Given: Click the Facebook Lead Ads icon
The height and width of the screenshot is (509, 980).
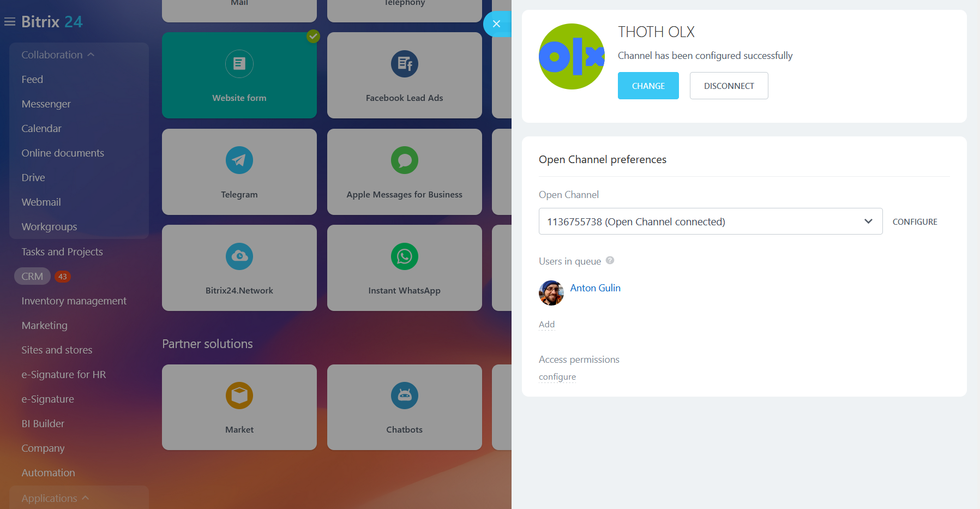Looking at the screenshot, I should click(x=405, y=64).
